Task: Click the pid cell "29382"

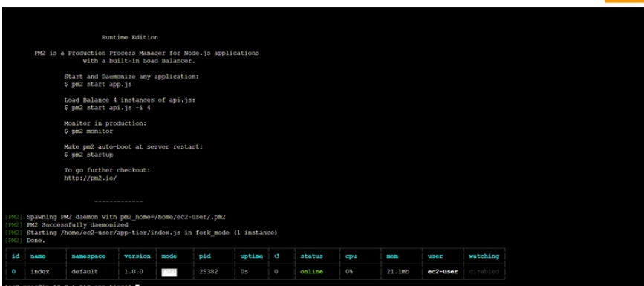Action: tap(208, 272)
